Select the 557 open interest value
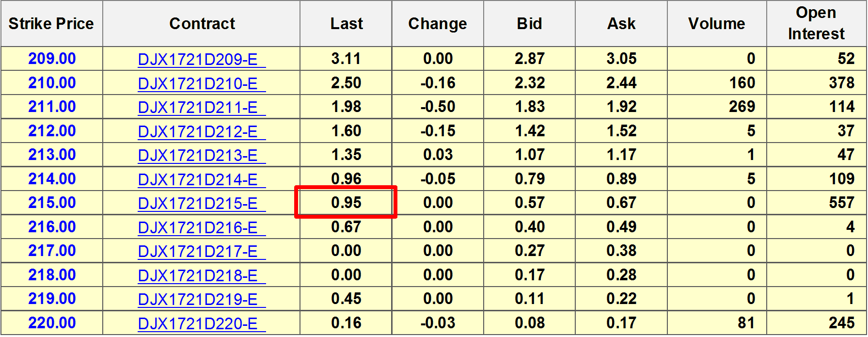This screenshot has width=868, height=337. pyautogui.click(x=841, y=203)
